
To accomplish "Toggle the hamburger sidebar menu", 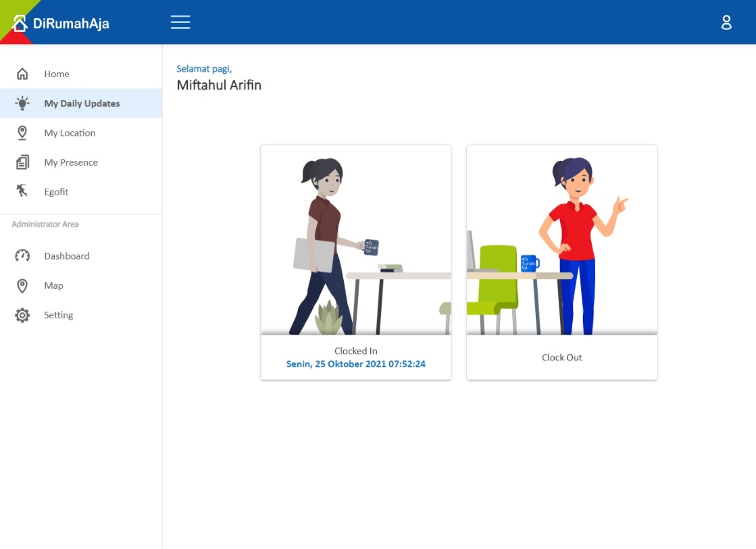I will [x=180, y=22].
